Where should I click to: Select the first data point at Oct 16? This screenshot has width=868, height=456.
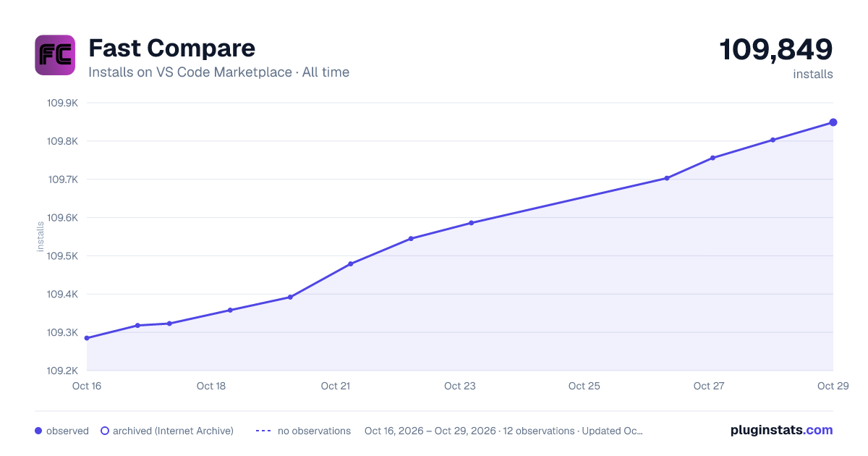coord(87,338)
